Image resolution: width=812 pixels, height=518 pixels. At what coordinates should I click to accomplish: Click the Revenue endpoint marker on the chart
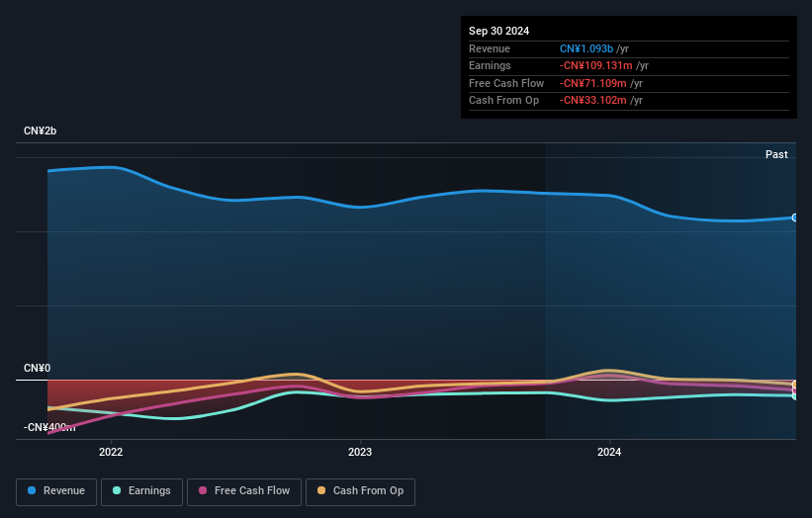click(x=795, y=217)
